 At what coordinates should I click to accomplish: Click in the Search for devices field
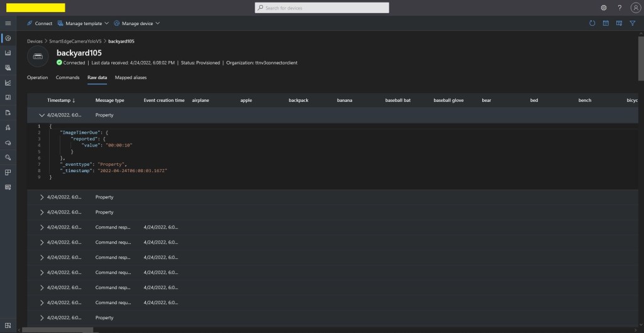(x=322, y=8)
